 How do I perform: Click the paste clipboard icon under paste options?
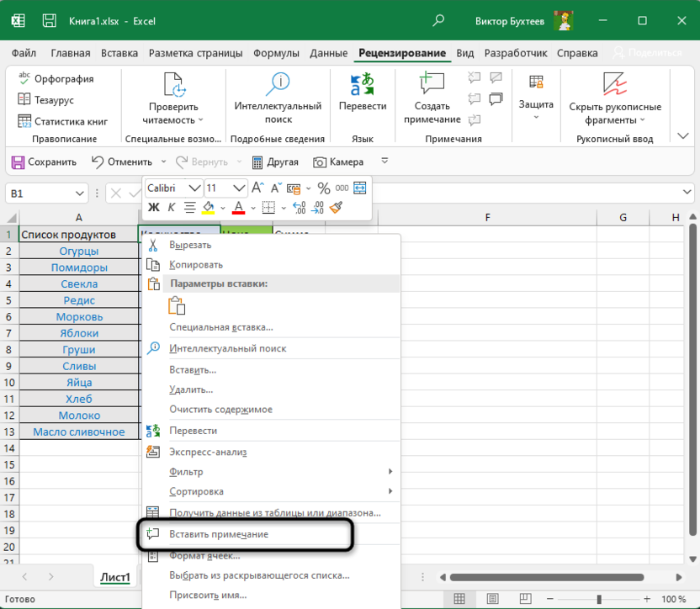[x=177, y=305]
